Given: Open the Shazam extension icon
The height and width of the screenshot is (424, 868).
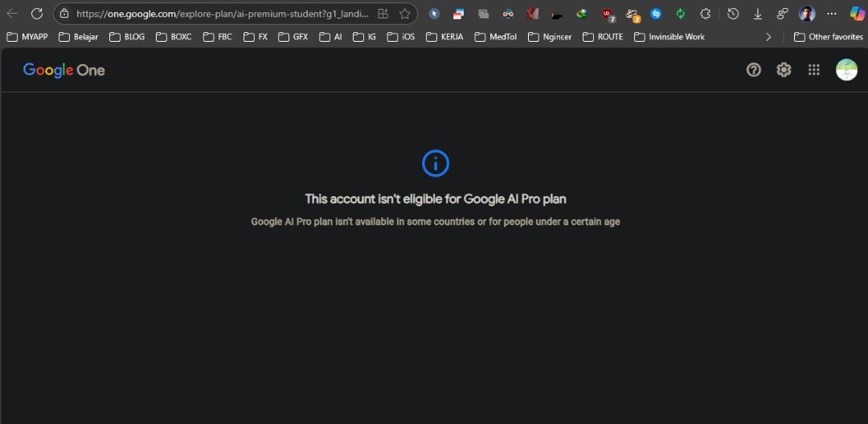Looking at the screenshot, I should [x=656, y=14].
